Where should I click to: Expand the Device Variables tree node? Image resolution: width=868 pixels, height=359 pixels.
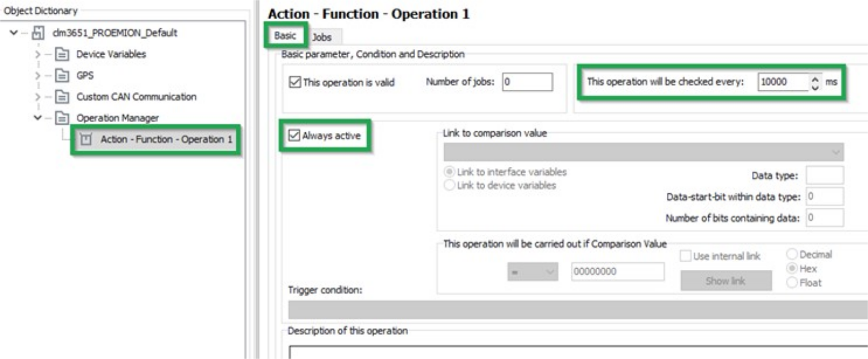(39, 55)
